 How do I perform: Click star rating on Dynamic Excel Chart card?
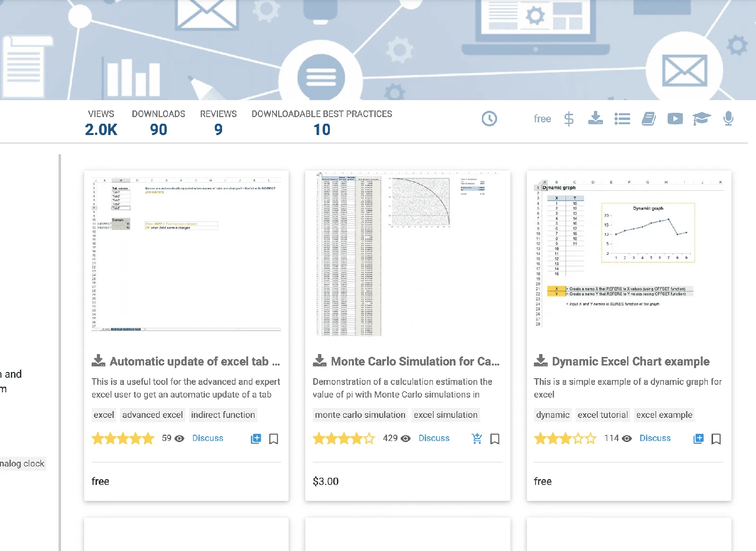565,439
